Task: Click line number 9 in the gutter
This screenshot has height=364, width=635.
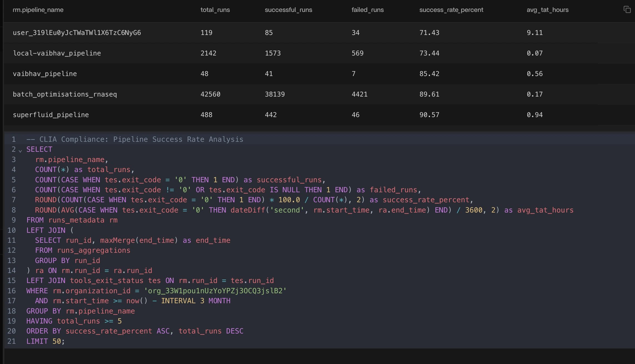Action: coord(14,220)
